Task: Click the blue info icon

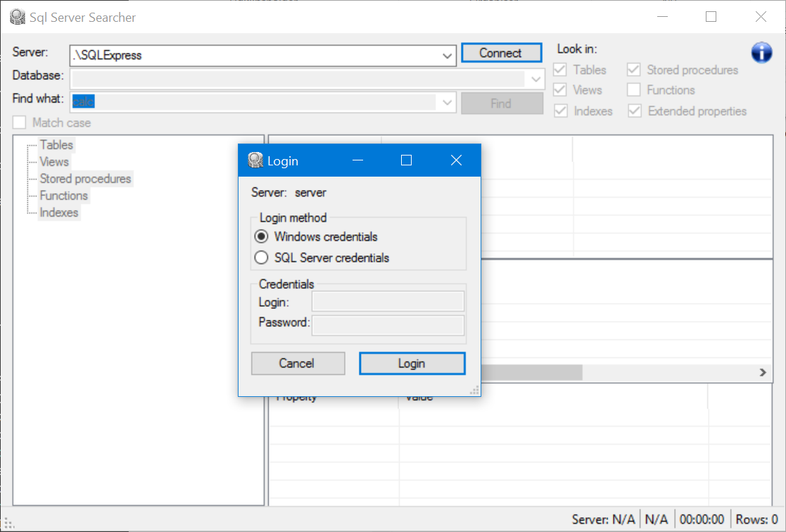Action: pyautogui.click(x=761, y=52)
